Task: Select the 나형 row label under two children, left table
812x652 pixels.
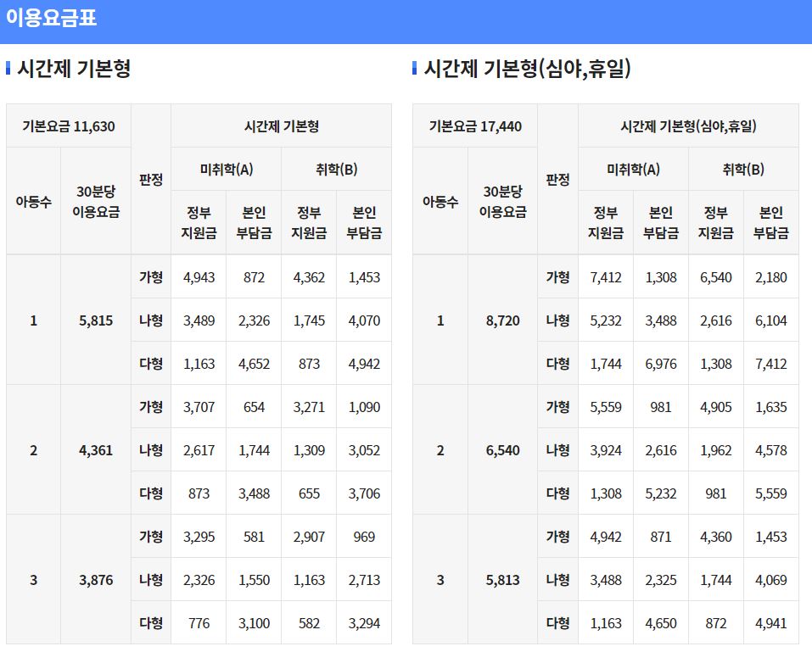Action: [151, 449]
